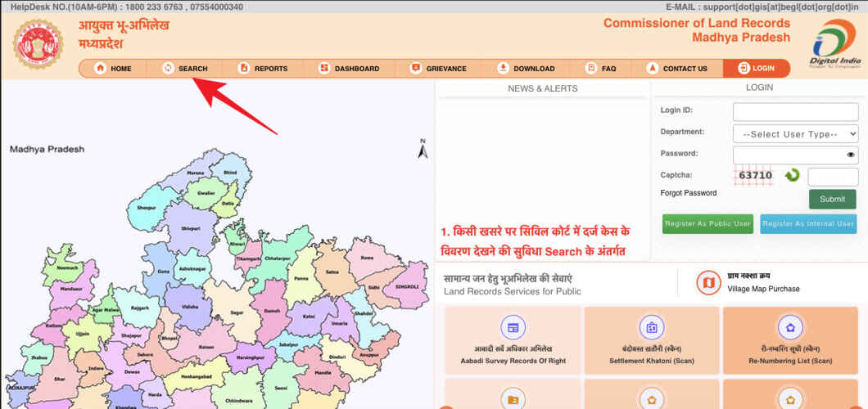The height and width of the screenshot is (409, 868).
Task: Expand the Select User Type dropdown
Action: (795, 134)
